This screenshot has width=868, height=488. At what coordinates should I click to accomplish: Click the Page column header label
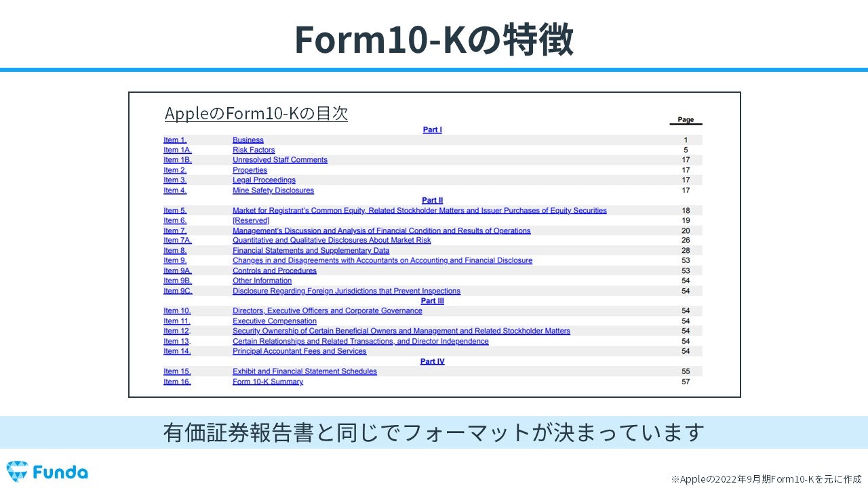(685, 119)
